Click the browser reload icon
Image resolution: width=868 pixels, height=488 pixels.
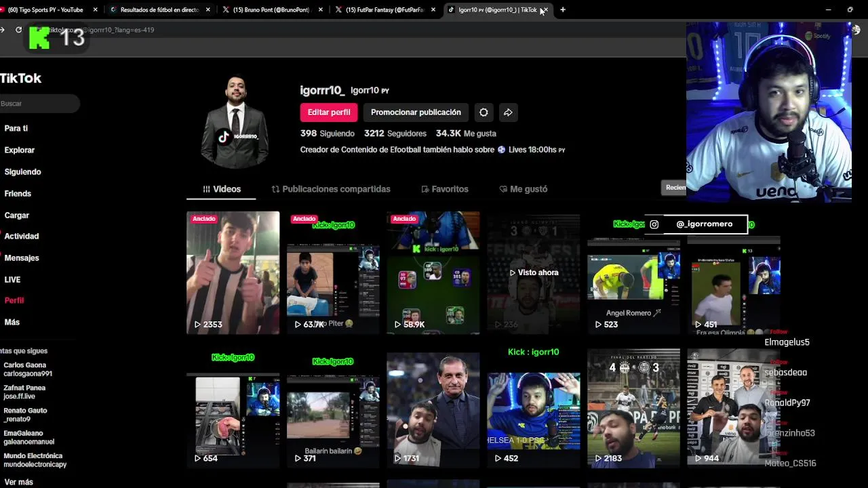coord(18,30)
